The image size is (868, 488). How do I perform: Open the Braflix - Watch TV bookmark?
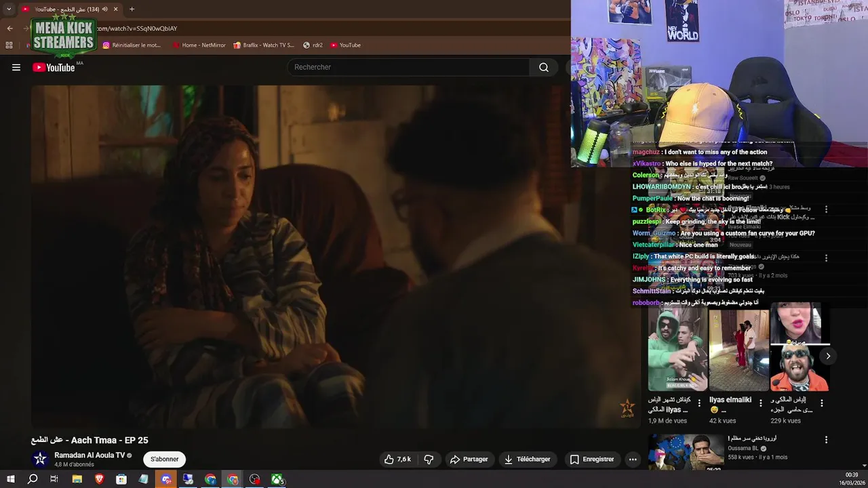[264, 45]
